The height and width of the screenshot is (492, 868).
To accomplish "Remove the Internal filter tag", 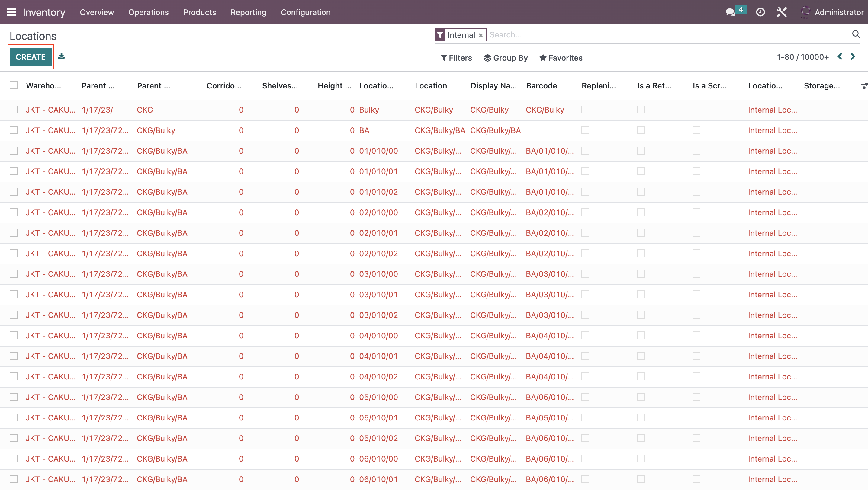I will pyautogui.click(x=481, y=34).
